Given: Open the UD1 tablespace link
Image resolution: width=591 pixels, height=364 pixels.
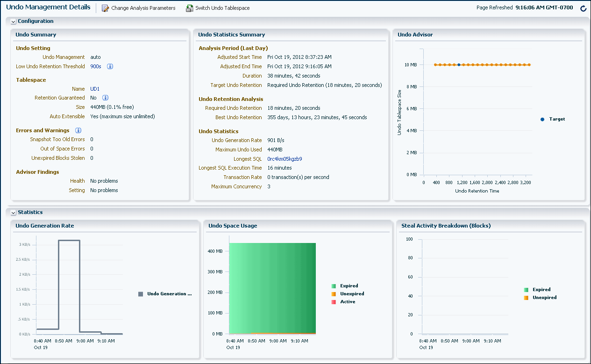Looking at the screenshot, I should point(95,89).
